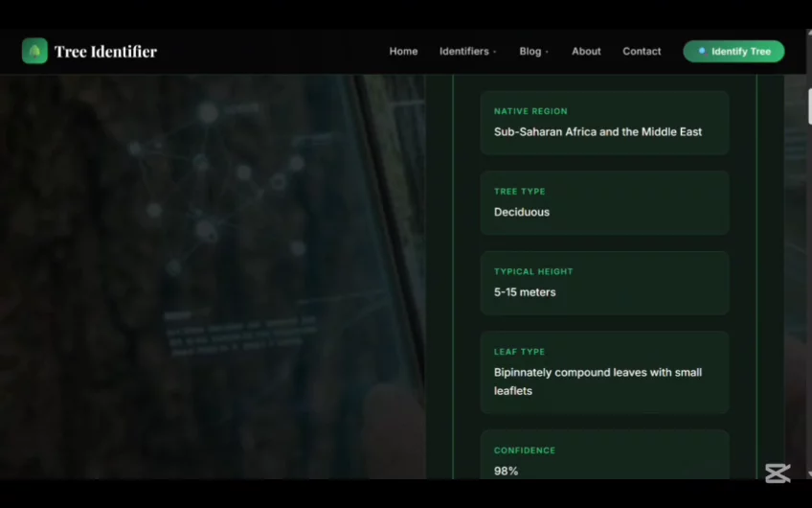Open the Tree Identifier site title
The image size is (812, 508).
pos(105,52)
